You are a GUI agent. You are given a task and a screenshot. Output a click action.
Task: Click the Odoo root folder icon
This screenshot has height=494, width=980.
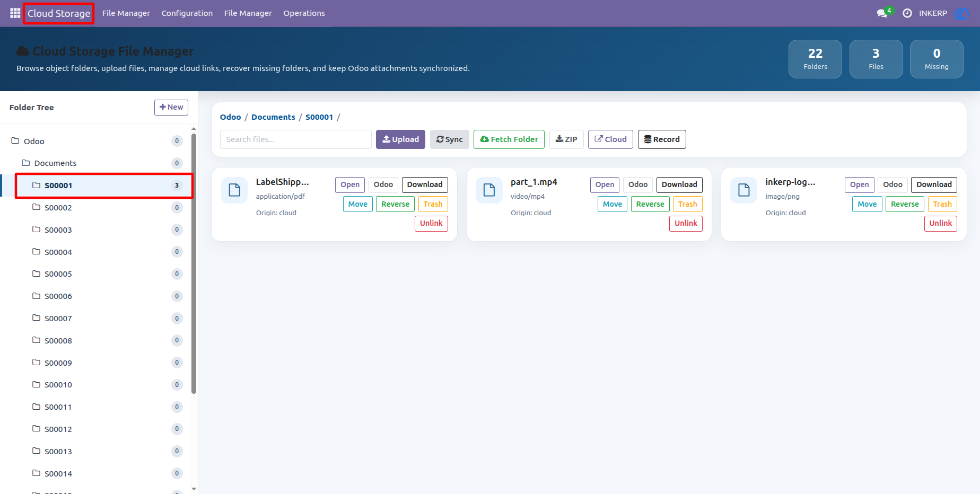[x=15, y=141]
